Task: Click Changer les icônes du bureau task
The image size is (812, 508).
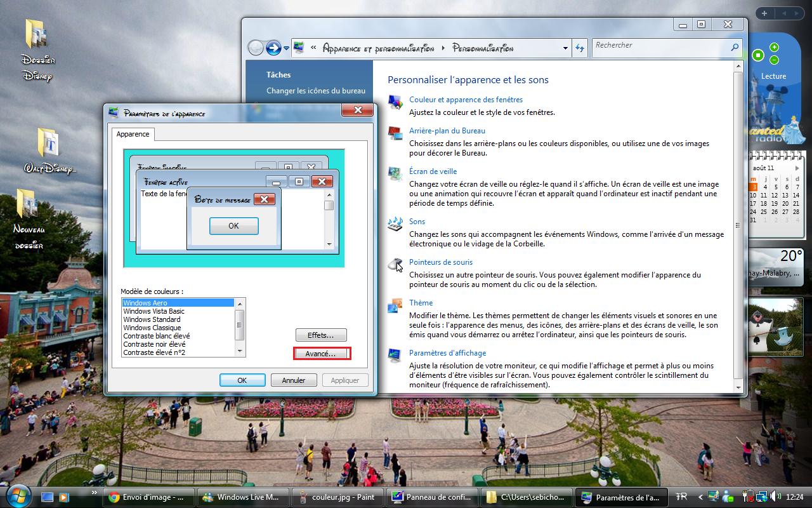Action: 316,91
